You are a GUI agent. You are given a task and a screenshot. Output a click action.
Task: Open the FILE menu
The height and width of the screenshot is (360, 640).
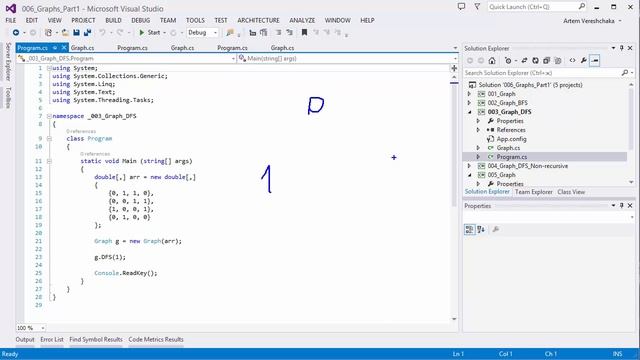pyautogui.click(x=11, y=20)
